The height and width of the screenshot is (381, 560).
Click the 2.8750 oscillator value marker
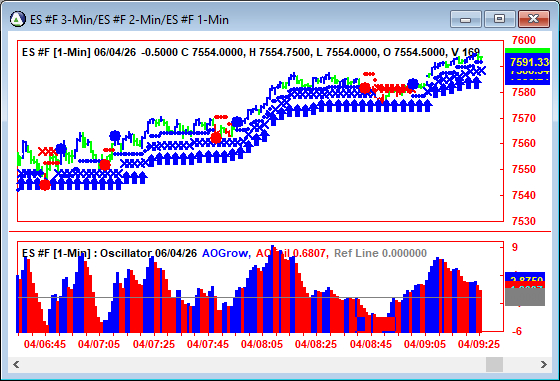(x=525, y=277)
